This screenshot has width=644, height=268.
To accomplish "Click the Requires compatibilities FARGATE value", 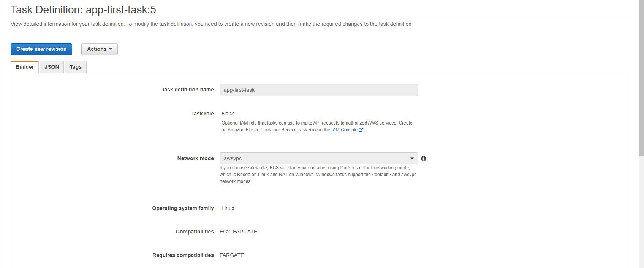I will click(232, 255).
